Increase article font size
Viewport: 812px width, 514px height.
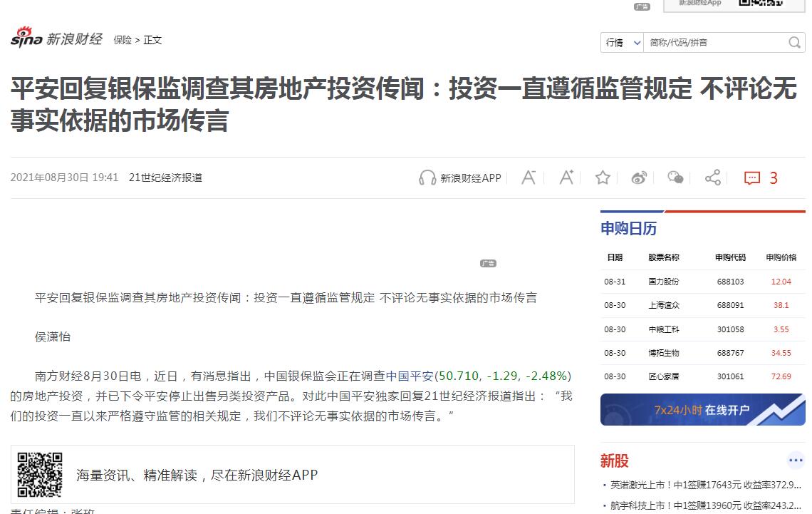click(x=566, y=178)
